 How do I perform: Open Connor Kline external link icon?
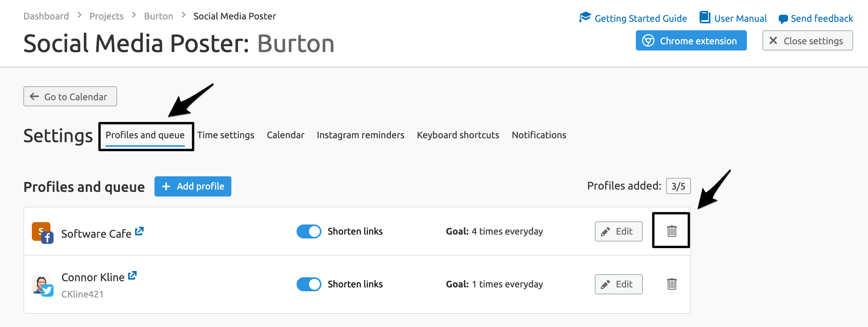[x=132, y=275]
